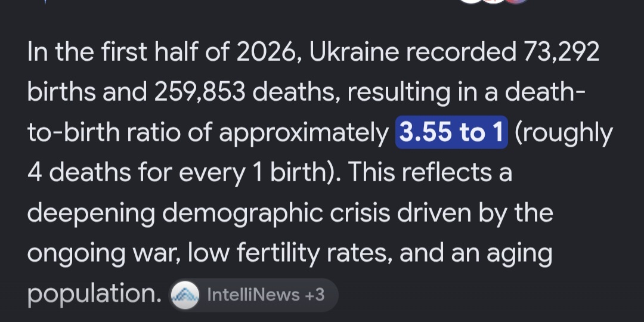
Task: Click the word approximately
Action: (304, 133)
